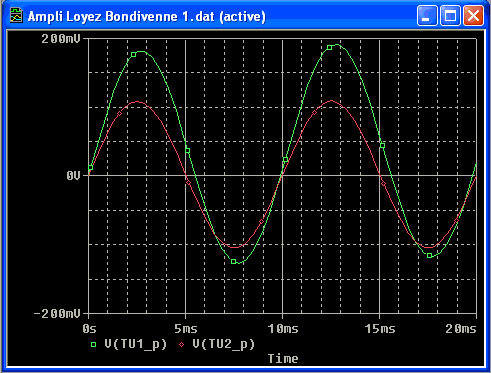Click the 0V y-axis label

point(73,175)
